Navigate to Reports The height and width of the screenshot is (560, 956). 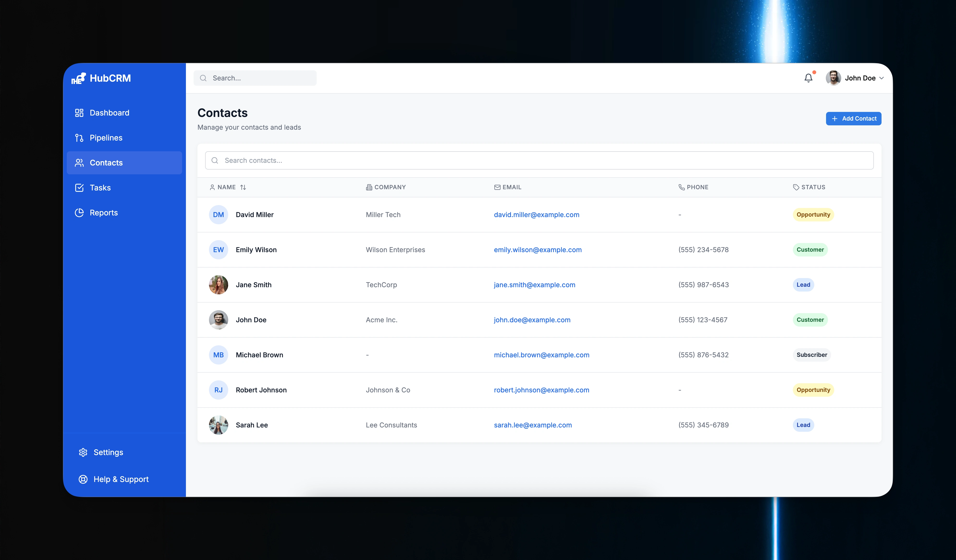(x=124, y=213)
